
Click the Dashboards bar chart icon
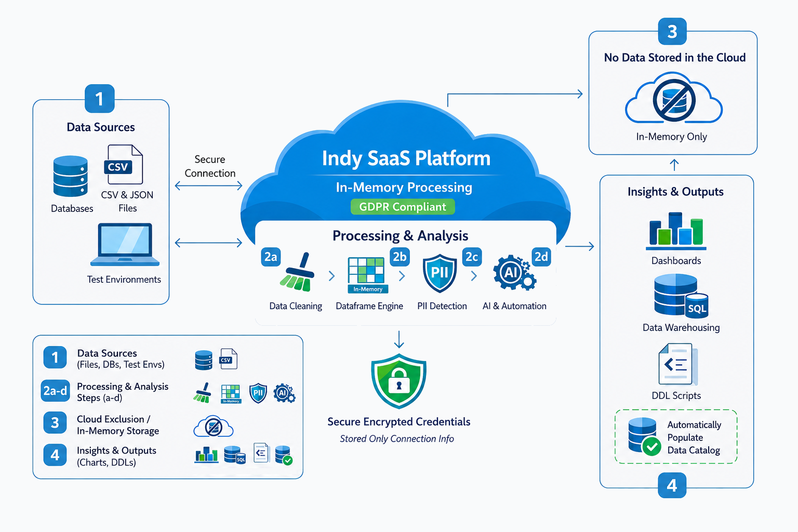point(676,231)
